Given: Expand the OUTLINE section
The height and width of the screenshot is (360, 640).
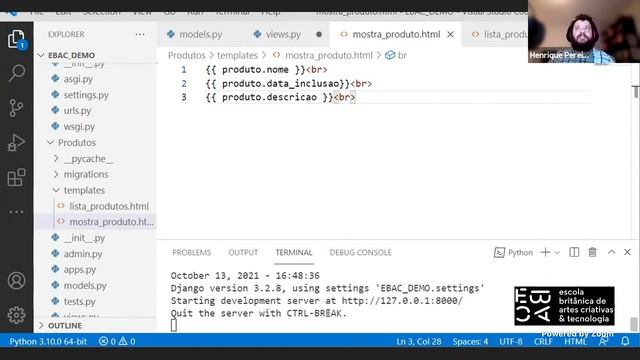Looking at the screenshot, I should (x=96, y=326).
